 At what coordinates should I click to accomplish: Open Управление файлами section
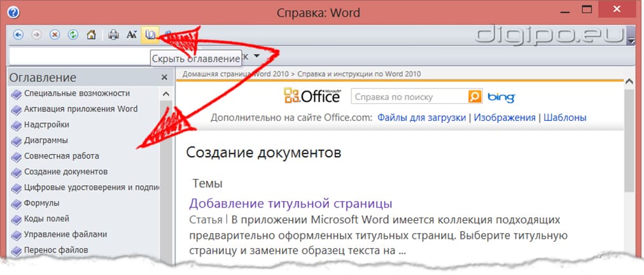pyautogui.click(x=66, y=234)
